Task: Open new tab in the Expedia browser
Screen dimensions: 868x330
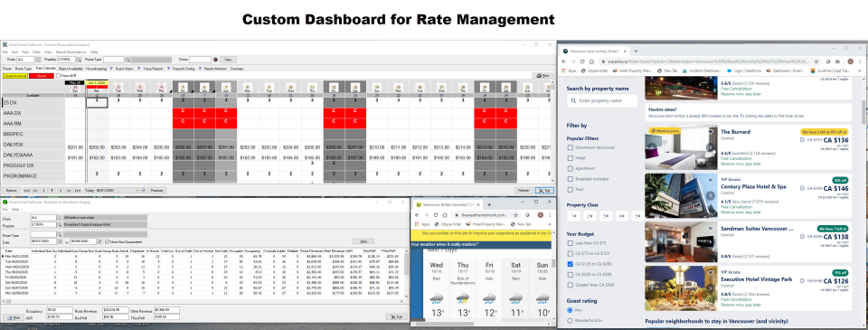Action: pos(636,51)
